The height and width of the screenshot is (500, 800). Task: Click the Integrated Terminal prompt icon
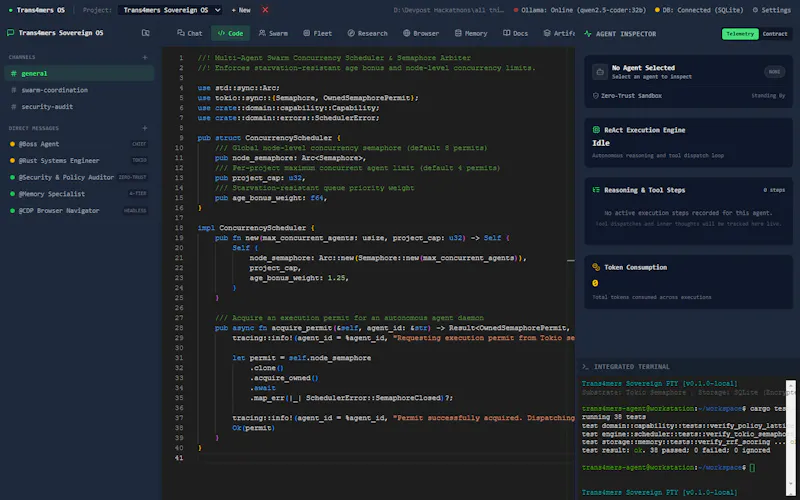(586, 366)
